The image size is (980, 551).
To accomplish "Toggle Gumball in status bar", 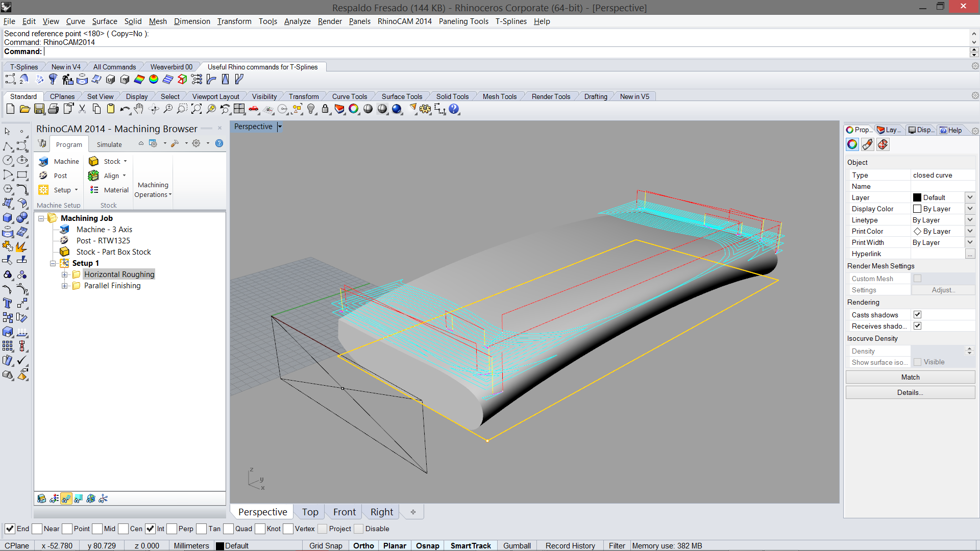I will click(517, 545).
